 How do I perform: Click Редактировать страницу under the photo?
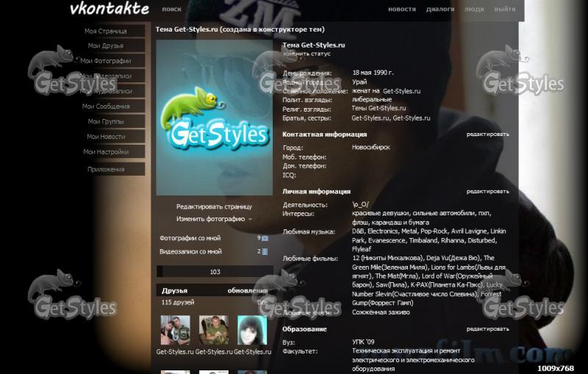tap(214, 206)
